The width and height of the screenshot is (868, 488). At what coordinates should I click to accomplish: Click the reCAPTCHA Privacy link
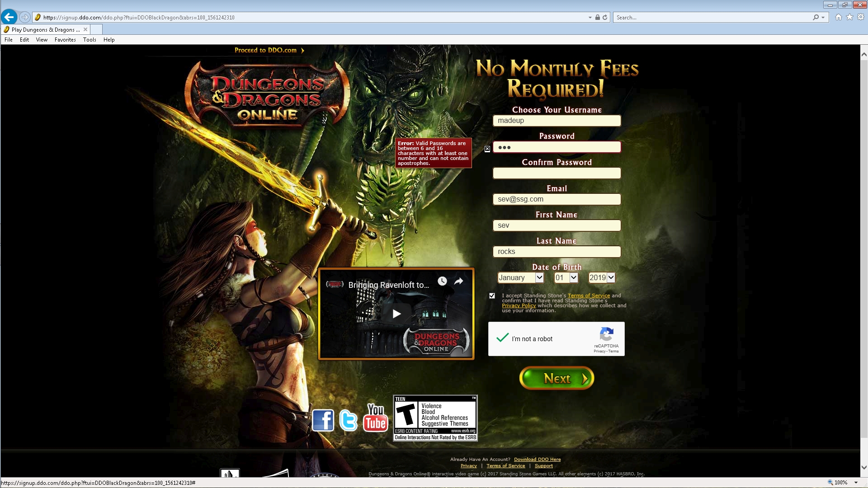click(x=599, y=351)
